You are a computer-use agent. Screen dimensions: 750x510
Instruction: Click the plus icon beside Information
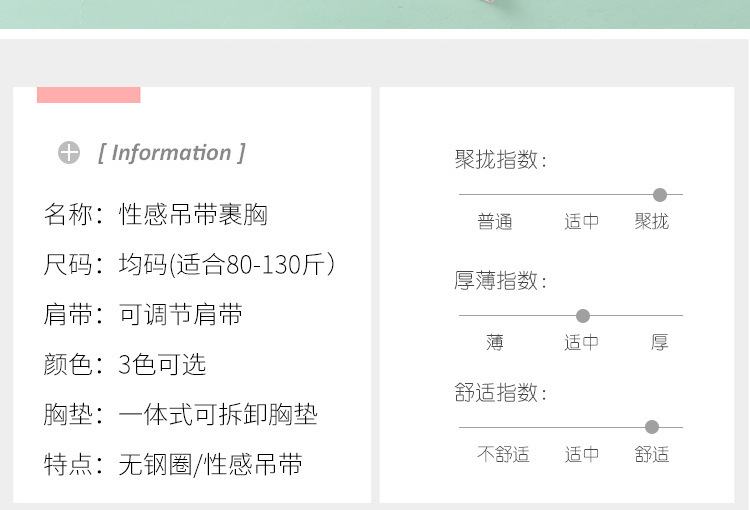tap(69, 153)
